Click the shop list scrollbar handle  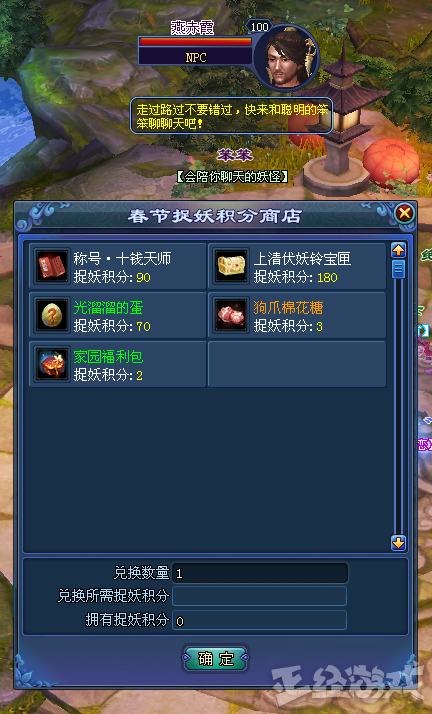click(x=398, y=269)
